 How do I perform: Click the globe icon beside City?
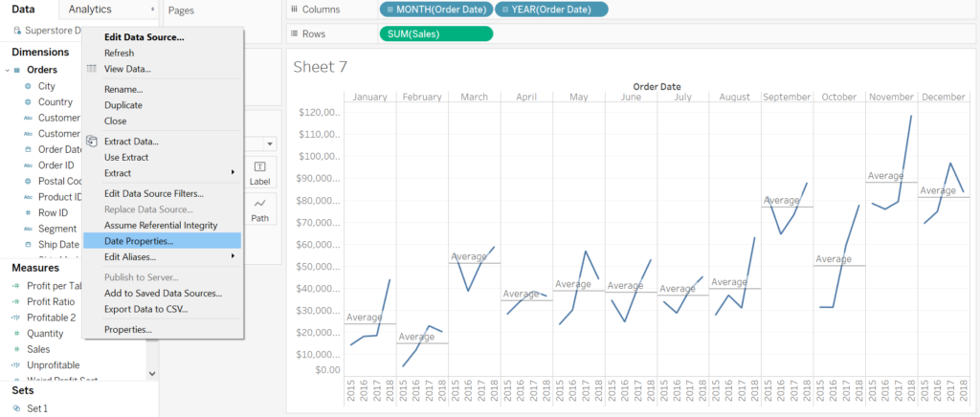28,86
